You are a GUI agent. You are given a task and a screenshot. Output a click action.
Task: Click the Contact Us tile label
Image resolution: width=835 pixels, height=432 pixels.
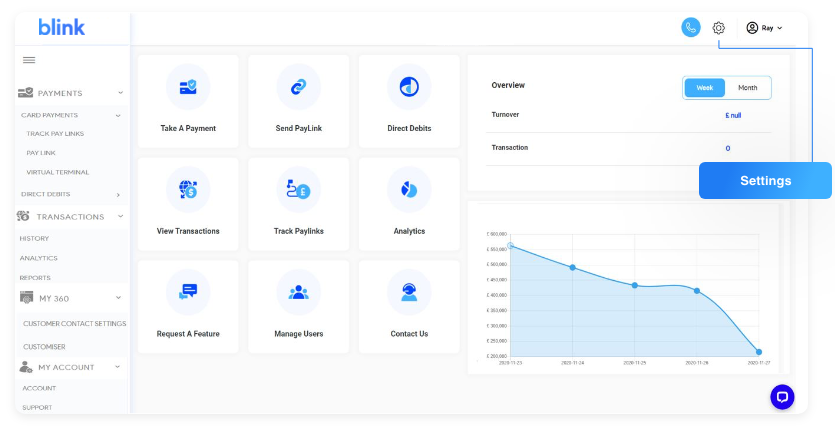coord(409,334)
